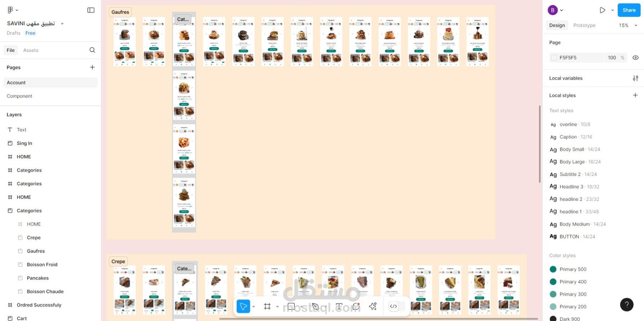Expand Frame tool options chevron

pyautogui.click(x=277, y=307)
